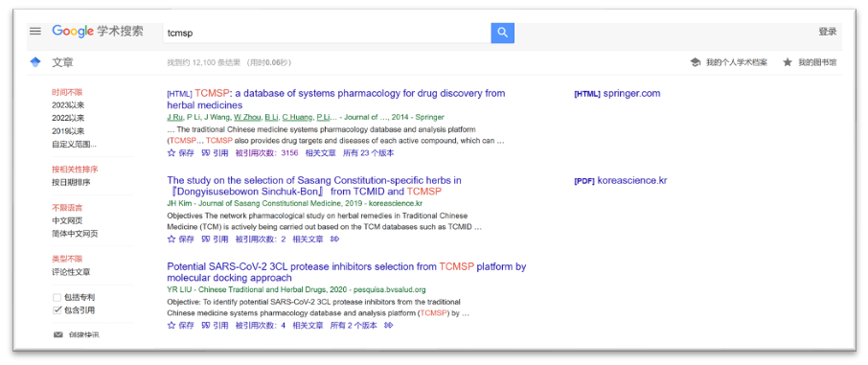Open 相关文章 for Sasang article
Screen dimensions: 868x365
coord(308,240)
